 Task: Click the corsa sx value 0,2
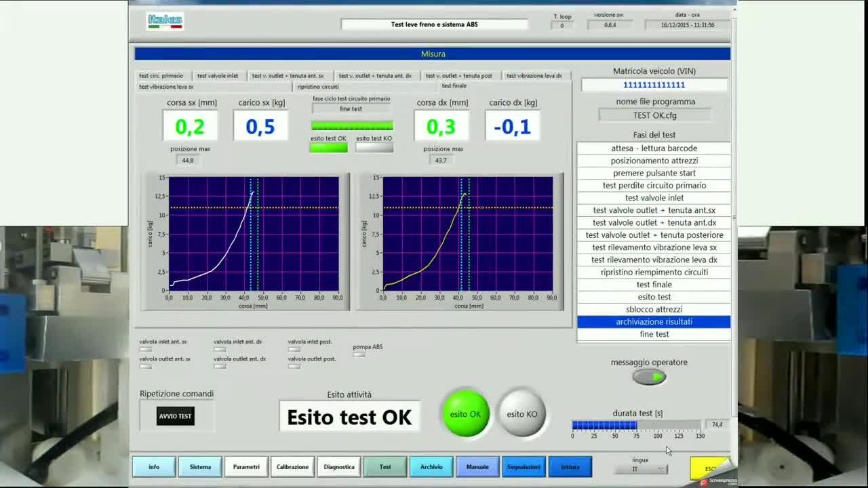pos(190,126)
